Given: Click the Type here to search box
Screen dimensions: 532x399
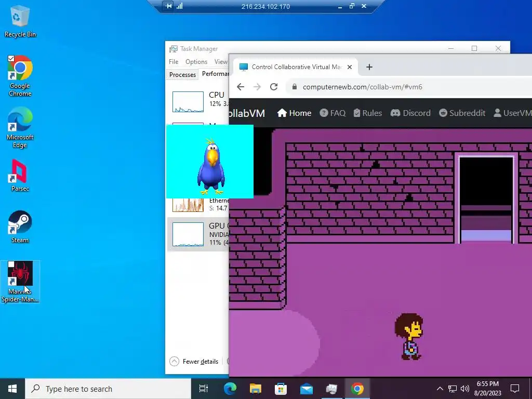Looking at the screenshot, I should pyautogui.click(x=108, y=389).
